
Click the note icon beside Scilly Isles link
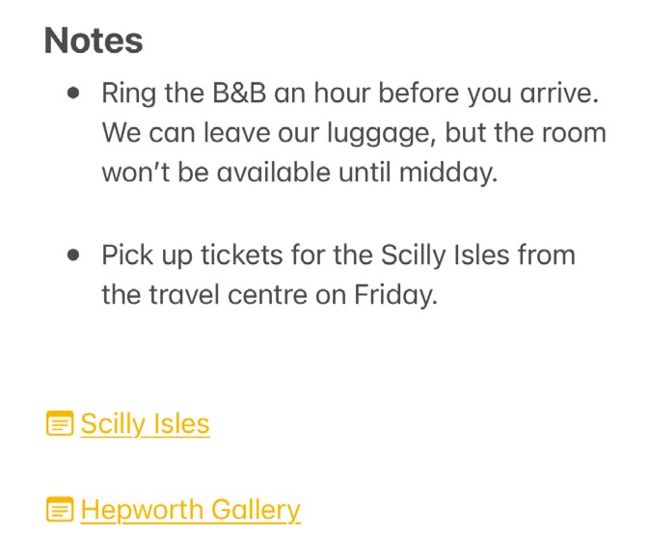[x=60, y=424]
